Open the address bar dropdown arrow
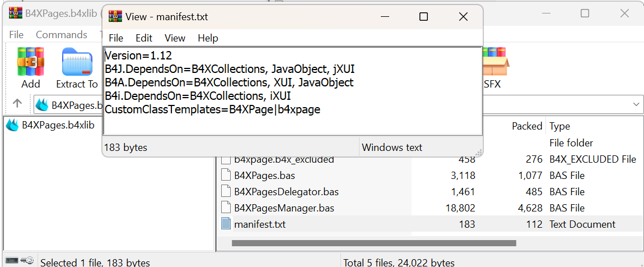This screenshot has height=267, width=644. tap(636, 104)
